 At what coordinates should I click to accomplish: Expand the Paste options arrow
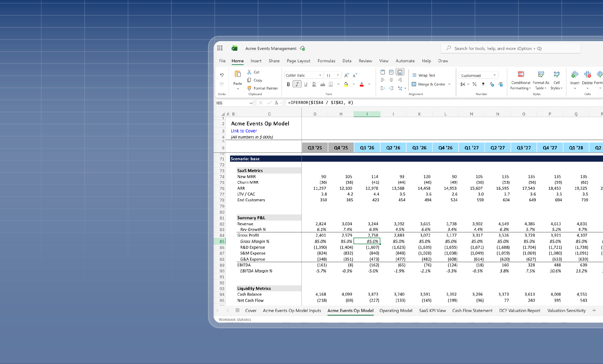238,89
